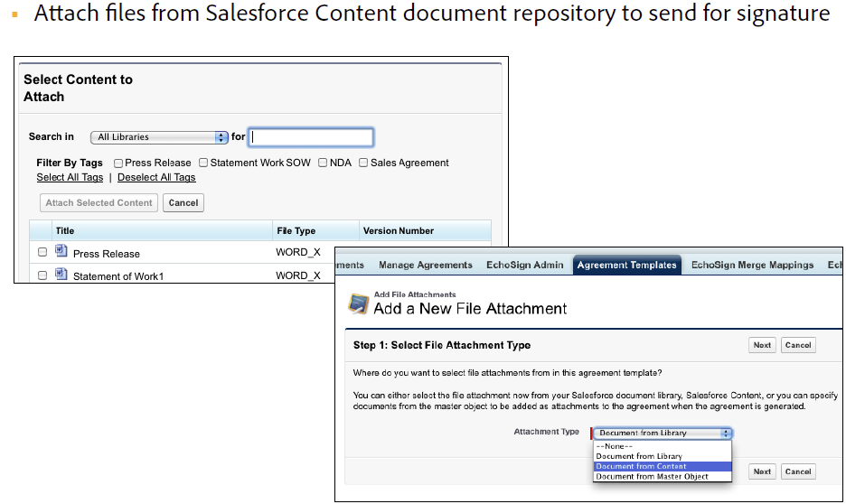This screenshot has height=504, width=846.
Task: Toggle the NDA tag checkbox
Action: 323,163
